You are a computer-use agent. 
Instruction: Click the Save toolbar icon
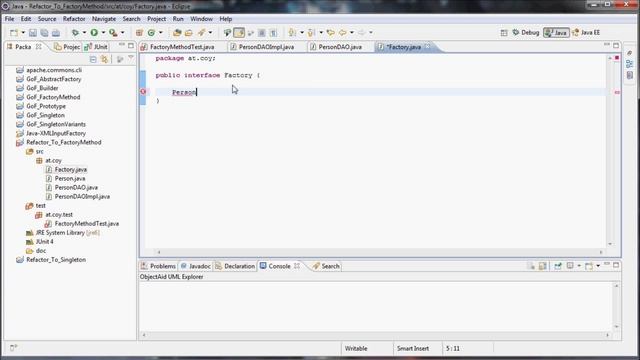[x=33, y=33]
